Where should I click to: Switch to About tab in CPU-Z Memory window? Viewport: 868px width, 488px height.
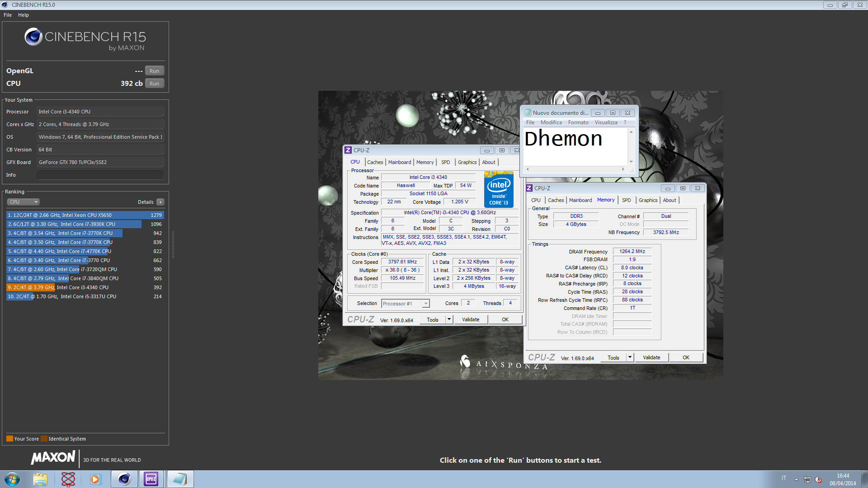pyautogui.click(x=670, y=200)
